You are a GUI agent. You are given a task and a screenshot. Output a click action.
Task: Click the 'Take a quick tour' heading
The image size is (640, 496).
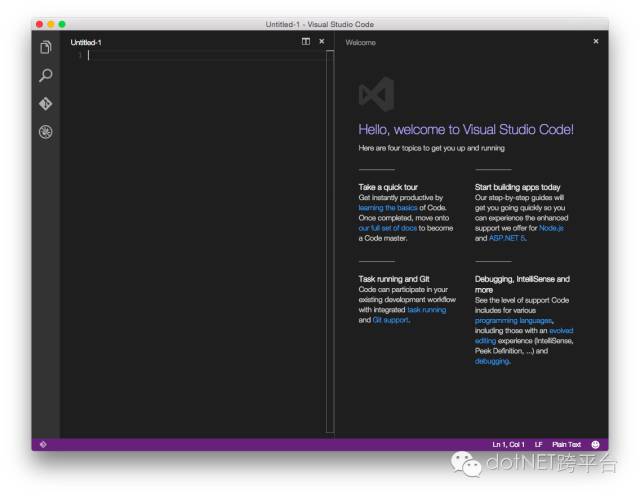(388, 187)
